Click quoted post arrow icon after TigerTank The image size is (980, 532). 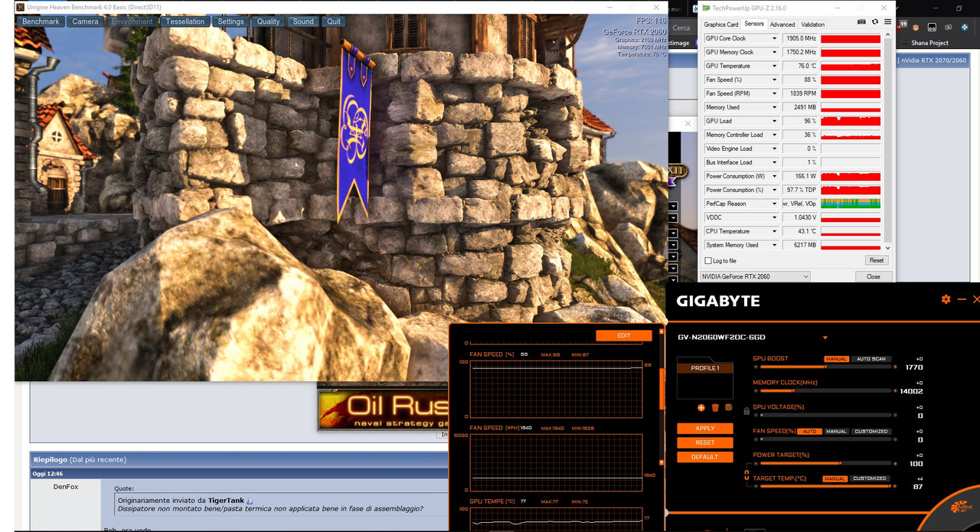250,501
